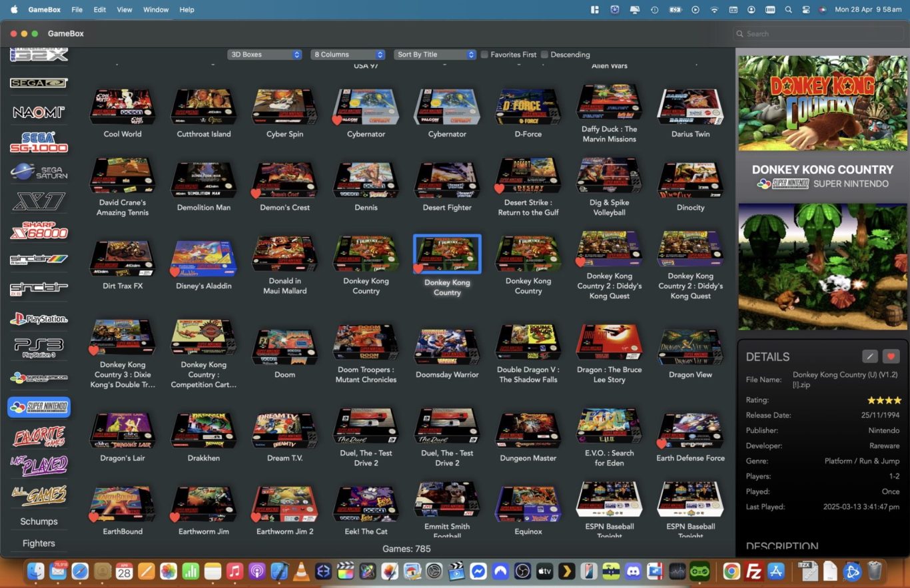Enable the Favorites First checkbox
Viewport: 910px width, 588px height.
tap(484, 55)
